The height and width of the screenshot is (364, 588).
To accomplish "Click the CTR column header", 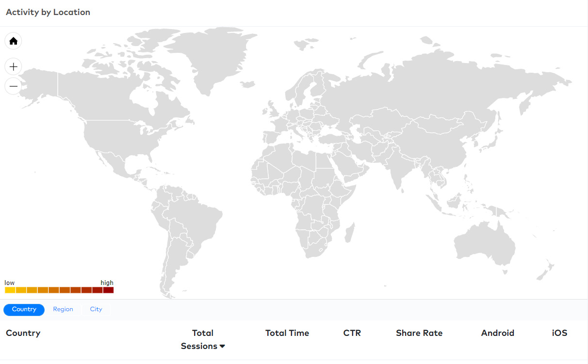I will [352, 333].
